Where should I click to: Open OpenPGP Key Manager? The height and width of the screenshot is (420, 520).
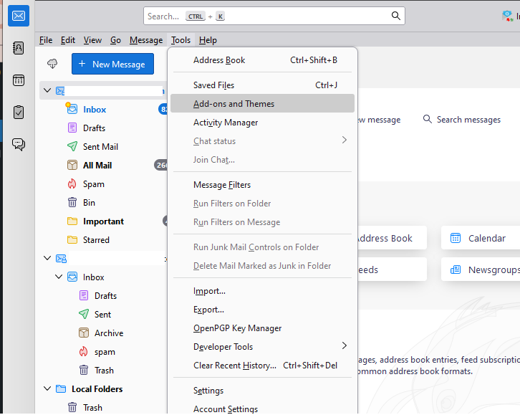(x=262, y=328)
